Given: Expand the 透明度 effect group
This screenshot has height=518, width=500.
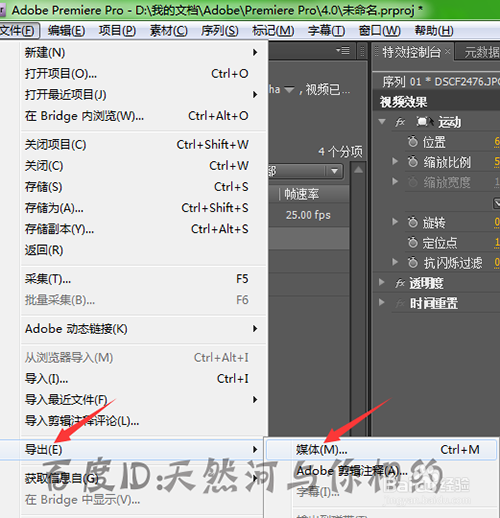Looking at the screenshot, I should [x=382, y=283].
